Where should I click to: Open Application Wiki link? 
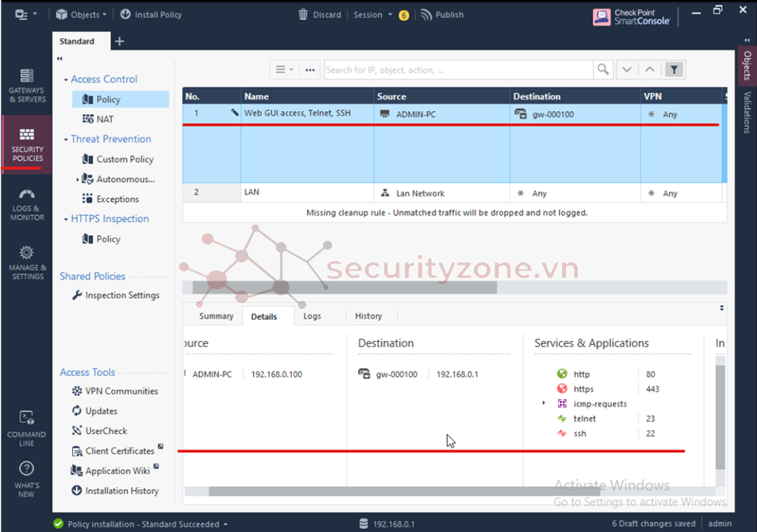tap(114, 470)
